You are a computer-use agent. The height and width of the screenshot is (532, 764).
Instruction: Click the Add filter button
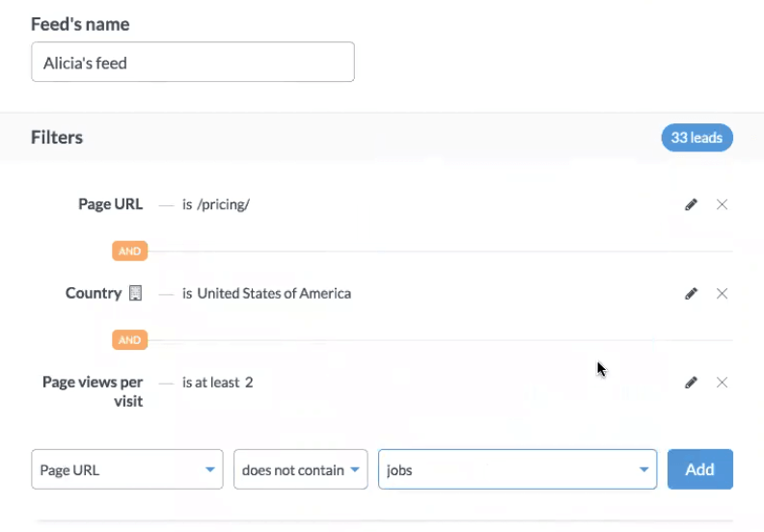699,469
